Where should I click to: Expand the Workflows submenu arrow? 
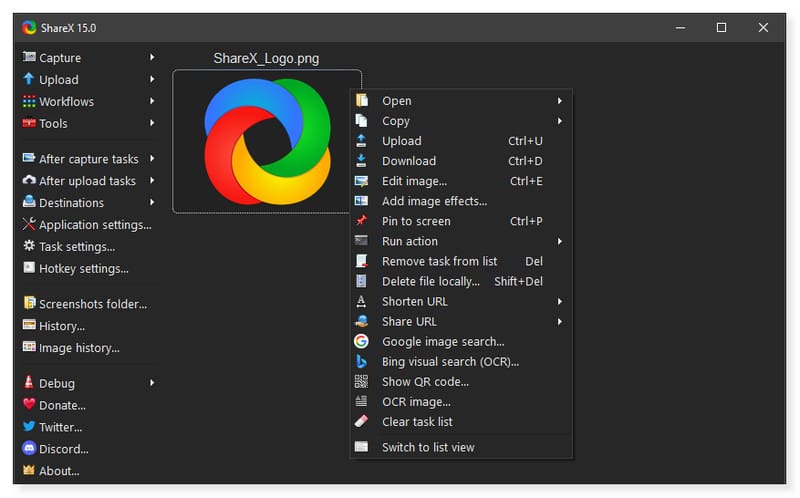(x=152, y=102)
